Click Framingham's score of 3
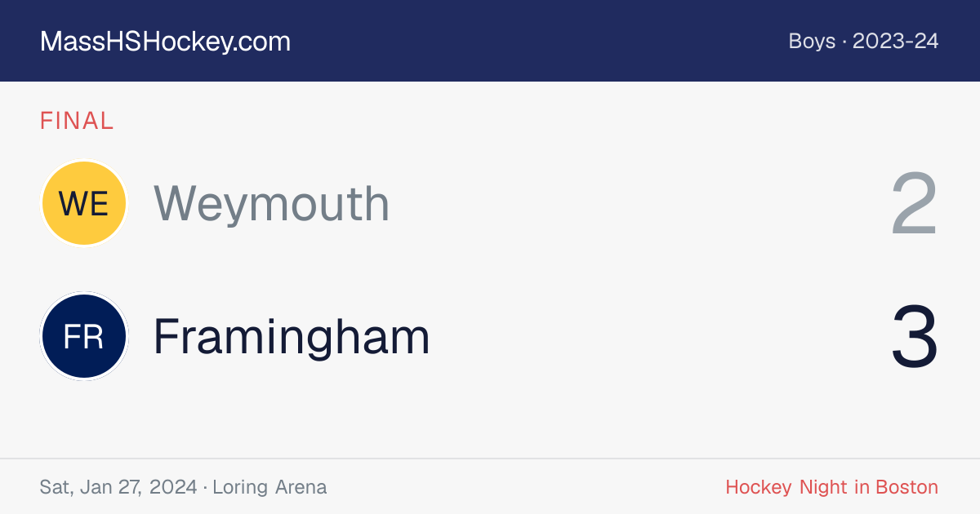The height and width of the screenshot is (514, 980). (x=914, y=337)
